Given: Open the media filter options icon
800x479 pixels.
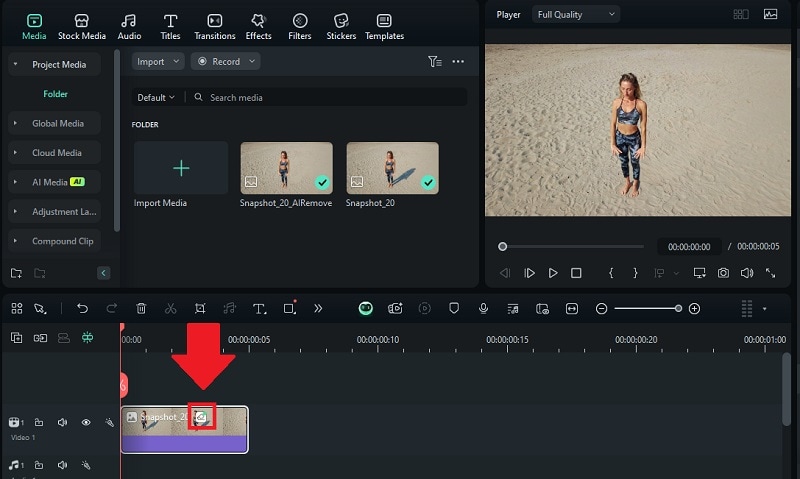Looking at the screenshot, I should (435, 62).
